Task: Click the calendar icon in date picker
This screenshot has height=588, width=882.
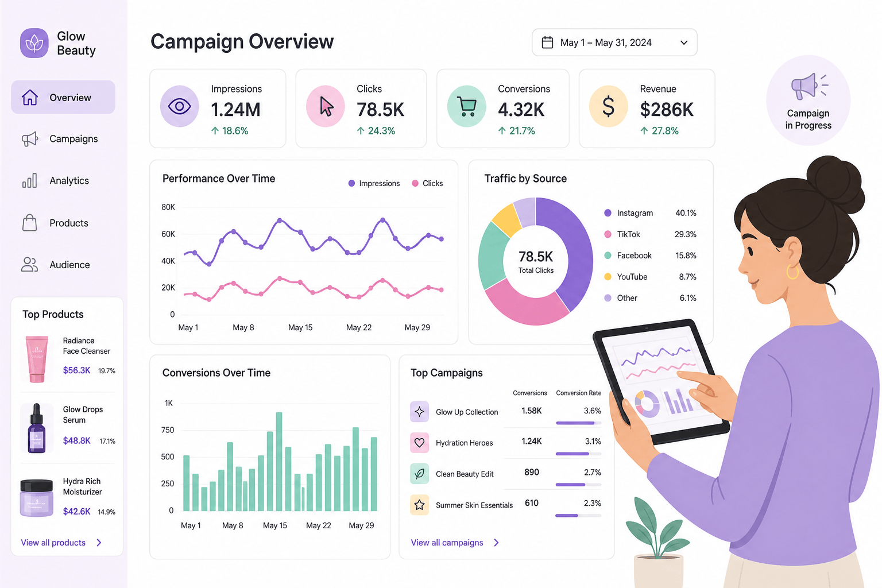Action: [548, 42]
